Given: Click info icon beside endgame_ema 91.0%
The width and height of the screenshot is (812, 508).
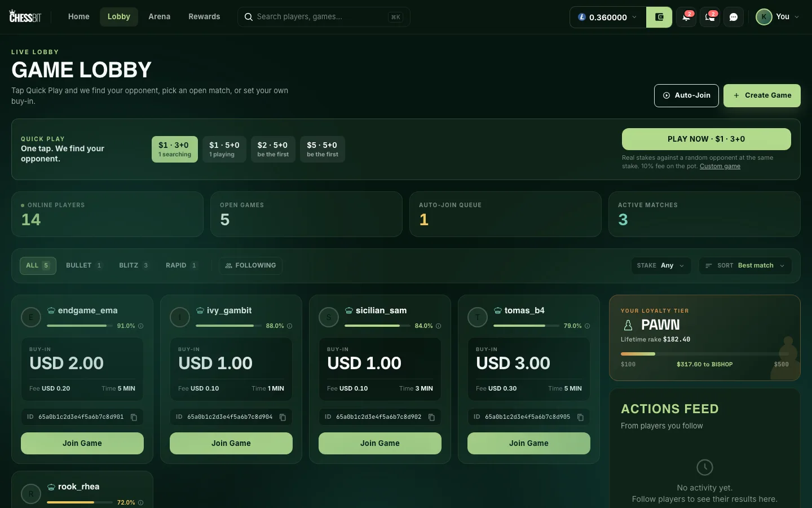Looking at the screenshot, I should (141, 326).
